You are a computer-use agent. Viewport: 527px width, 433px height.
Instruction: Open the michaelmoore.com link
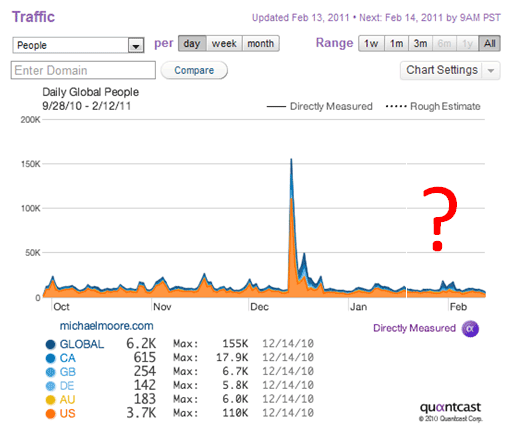click(x=107, y=326)
